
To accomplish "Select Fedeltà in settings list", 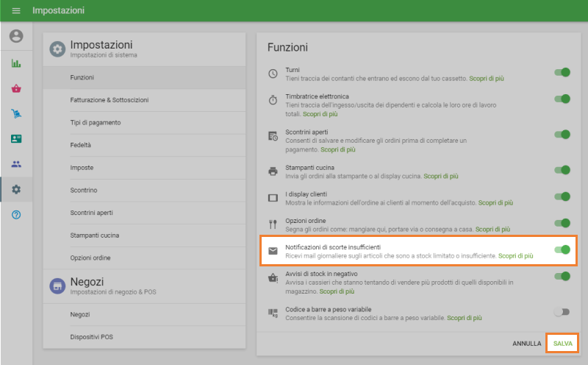I will click(81, 145).
